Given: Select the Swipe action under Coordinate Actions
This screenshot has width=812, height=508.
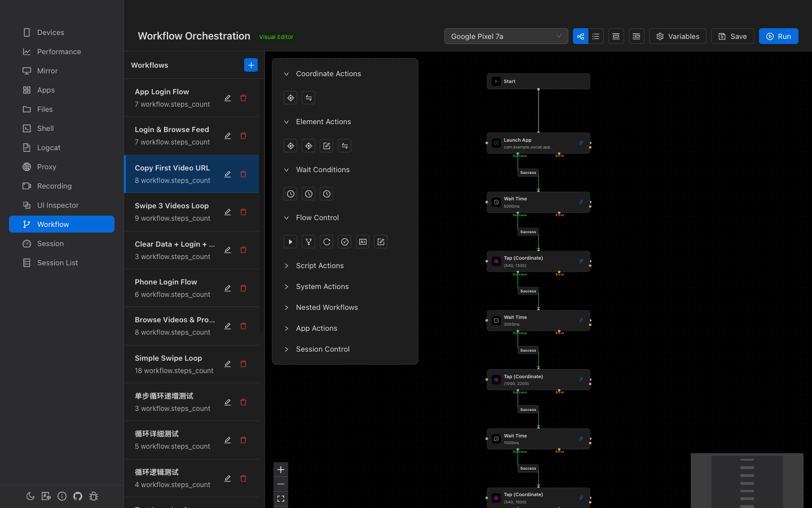Looking at the screenshot, I should pyautogui.click(x=308, y=98).
